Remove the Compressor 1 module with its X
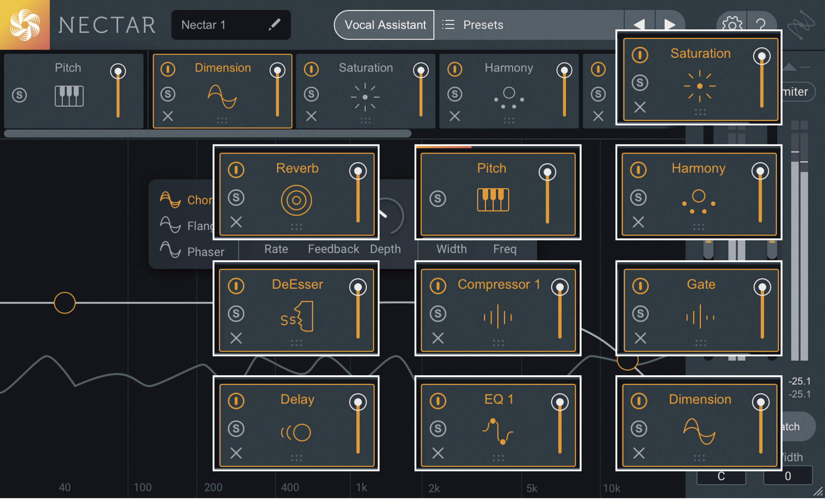This screenshot has width=825, height=504. click(x=438, y=338)
